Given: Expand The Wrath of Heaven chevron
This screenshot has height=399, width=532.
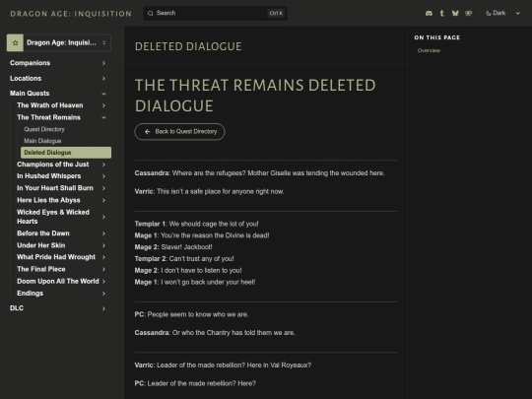Looking at the screenshot, I should click(103, 105).
